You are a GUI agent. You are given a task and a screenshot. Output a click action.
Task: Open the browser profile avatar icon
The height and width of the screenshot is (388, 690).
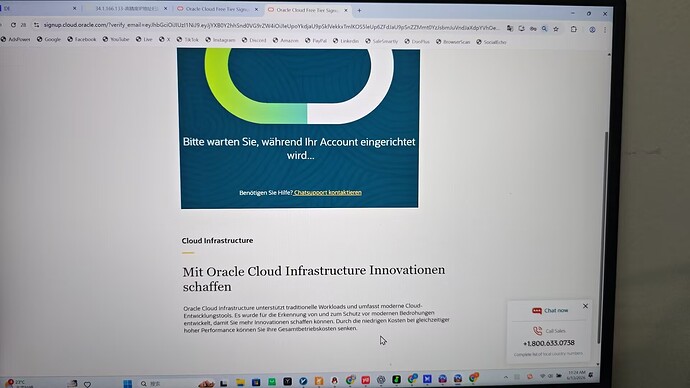592,29
